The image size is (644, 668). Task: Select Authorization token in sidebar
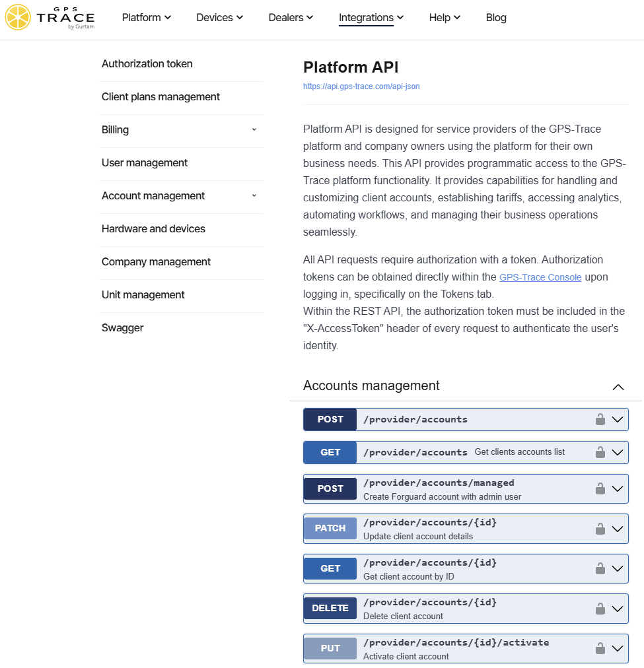tap(147, 64)
